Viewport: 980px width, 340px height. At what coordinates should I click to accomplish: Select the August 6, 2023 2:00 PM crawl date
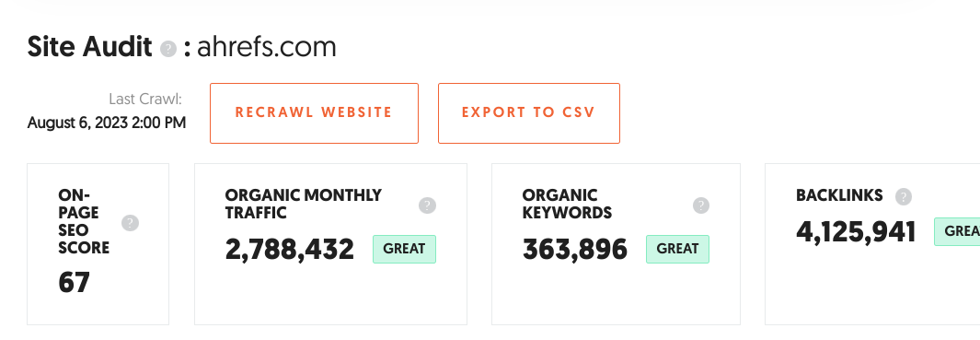pyautogui.click(x=106, y=123)
